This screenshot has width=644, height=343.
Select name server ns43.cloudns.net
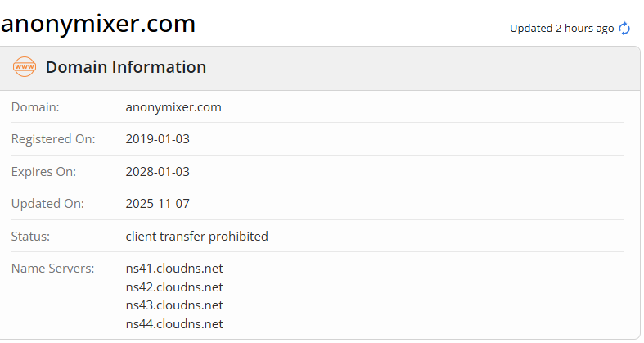[174, 305]
